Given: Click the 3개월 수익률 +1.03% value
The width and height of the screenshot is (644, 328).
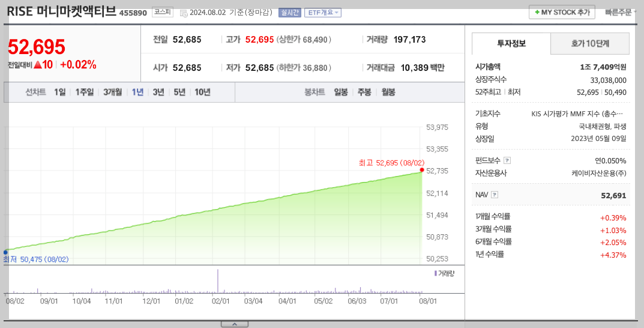Looking at the screenshot, I should tap(613, 230).
